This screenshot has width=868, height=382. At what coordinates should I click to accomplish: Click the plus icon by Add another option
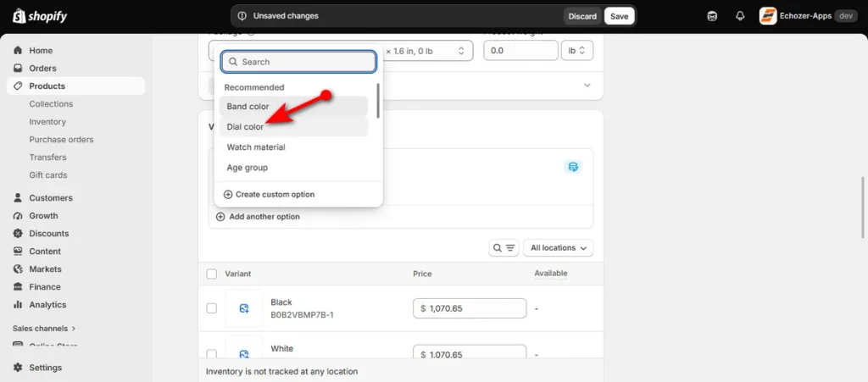click(x=220, y=217)
